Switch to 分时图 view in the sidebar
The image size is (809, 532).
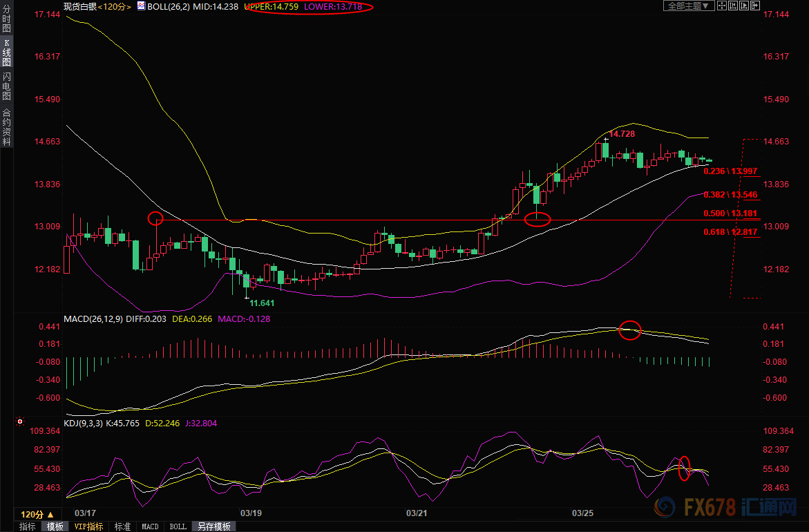(6, 19)
